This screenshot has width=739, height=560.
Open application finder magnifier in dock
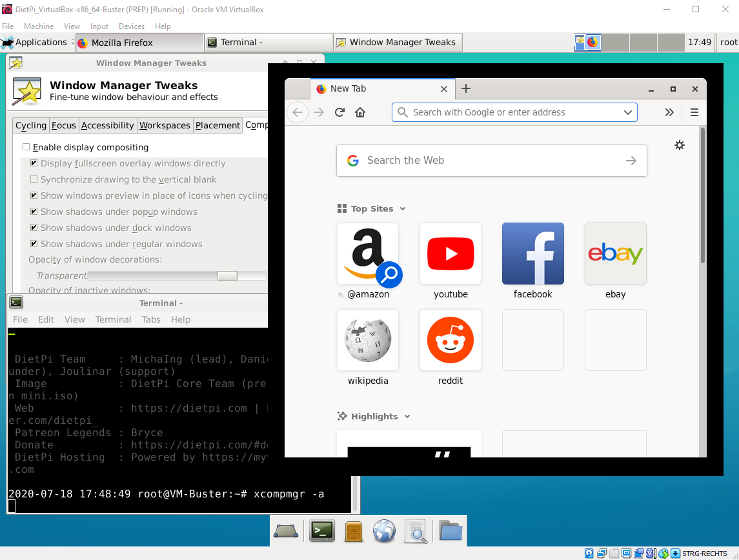pos(416,531)
